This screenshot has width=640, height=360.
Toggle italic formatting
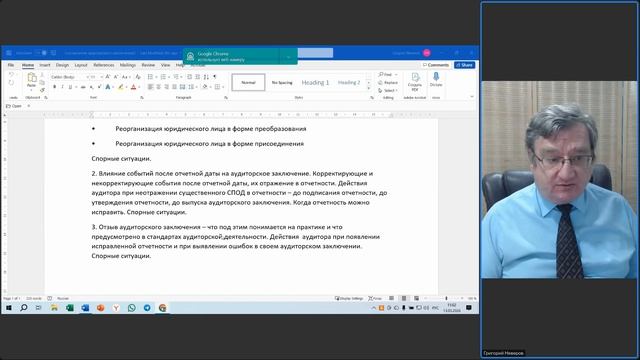[62, 87]
